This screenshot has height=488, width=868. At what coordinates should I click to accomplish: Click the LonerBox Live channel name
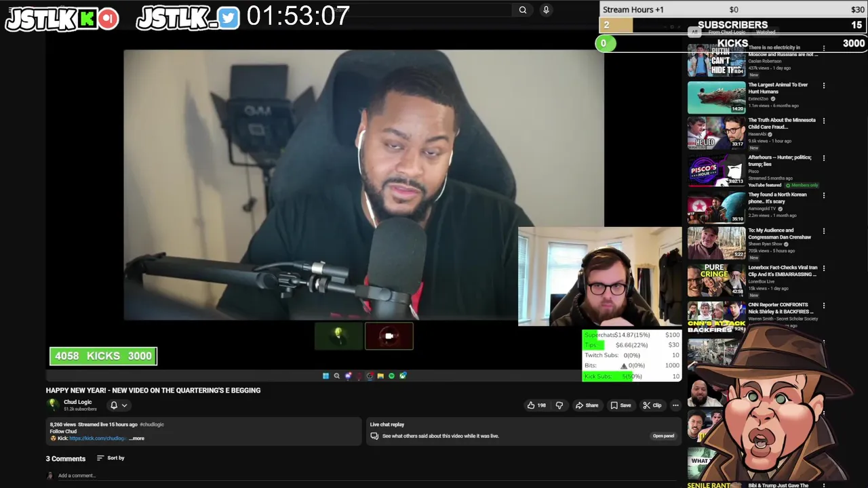tap(762, 281)
